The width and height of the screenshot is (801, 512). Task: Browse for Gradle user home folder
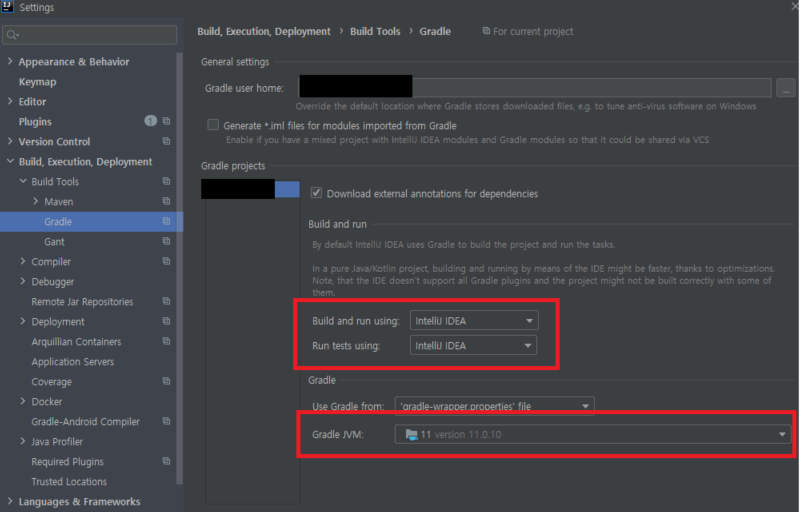[786, 88]
